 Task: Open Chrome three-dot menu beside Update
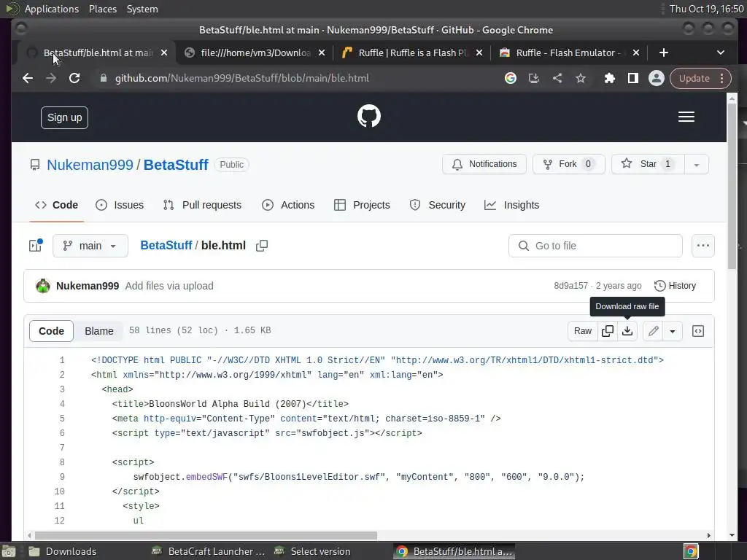[722, 78]
